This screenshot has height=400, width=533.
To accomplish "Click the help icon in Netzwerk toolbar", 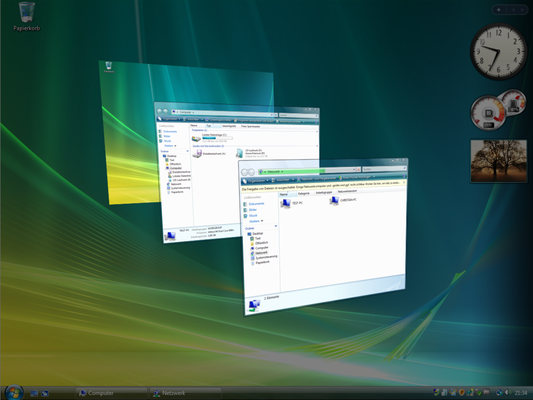I will pyautogui.click(x=404, y=176).
